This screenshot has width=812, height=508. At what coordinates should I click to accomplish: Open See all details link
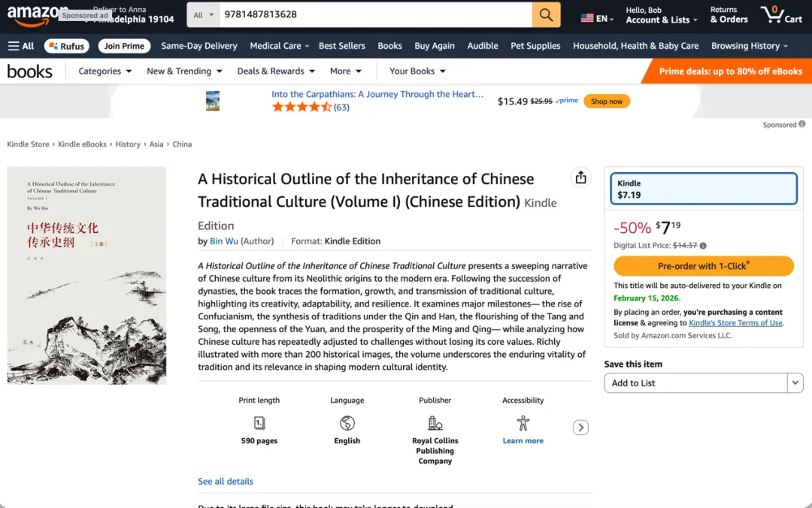click(226, 481)
